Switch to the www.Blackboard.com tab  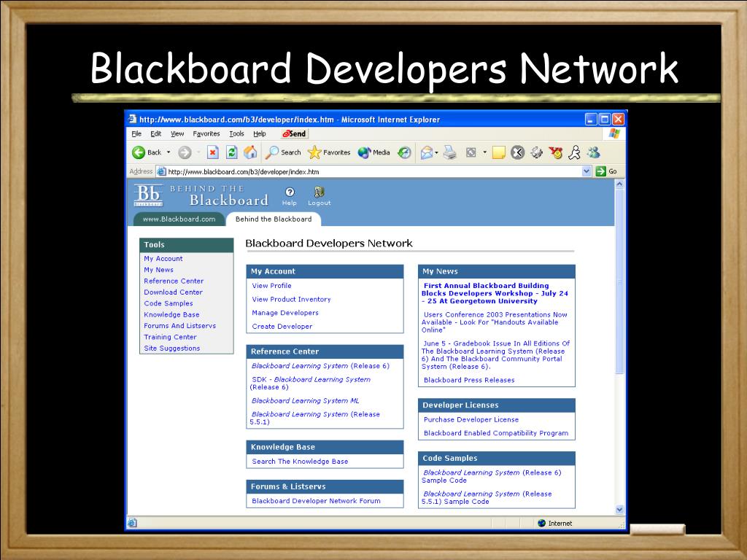[x=179, y=219]
